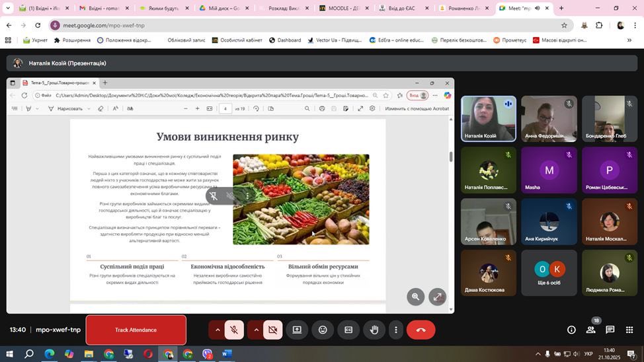Screen dimensions: 644x362
Task: Expand presentation to full screen
Action: pyautogui.click(x=438, y=297)
